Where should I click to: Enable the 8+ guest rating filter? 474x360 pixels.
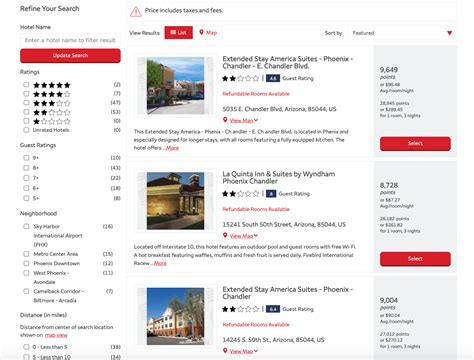tap(26, 168)
